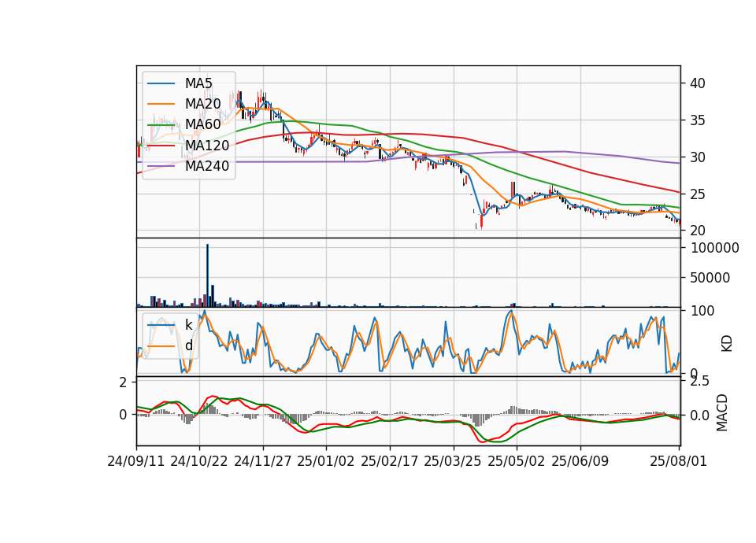Click the k legend entry in KD panel

click(188, 325)
